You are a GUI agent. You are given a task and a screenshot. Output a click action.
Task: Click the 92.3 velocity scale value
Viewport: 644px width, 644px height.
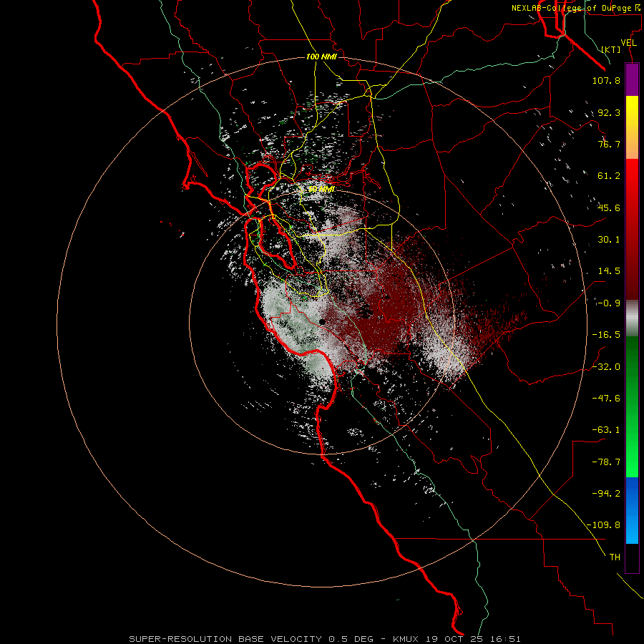609,112
